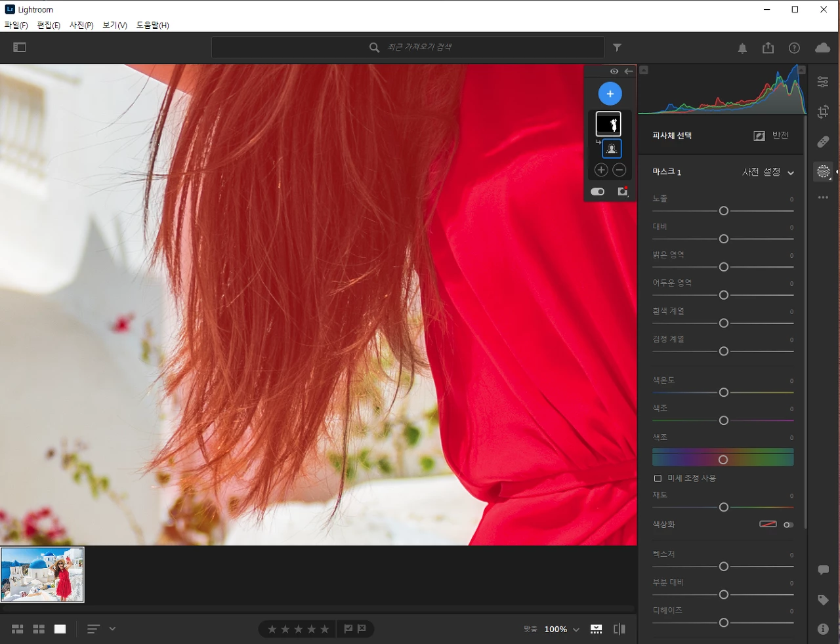This screenshot has width=840, height=644.
Task: Select the subject component mask thumbnail
Action: (x=612, y=149)
